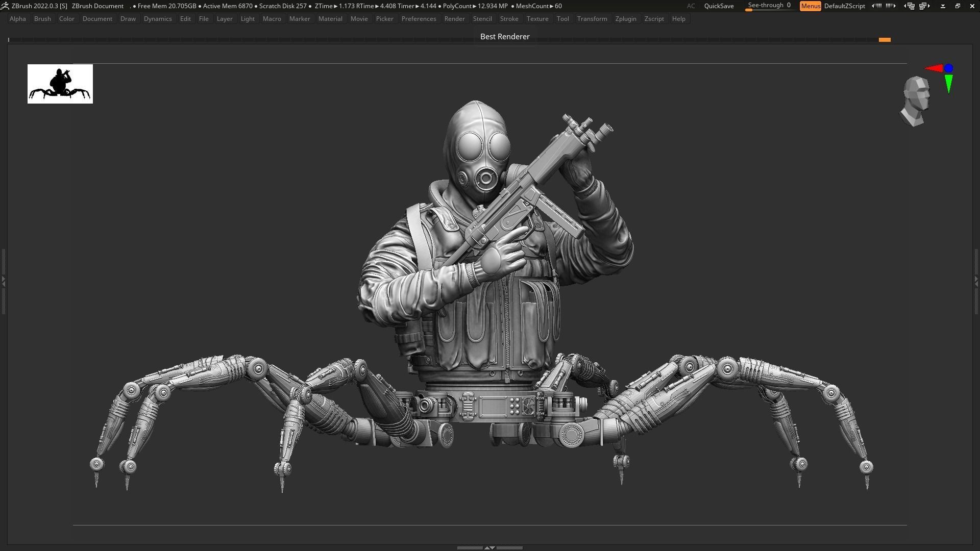Restore down the ZBrush window

click(958, 6)
